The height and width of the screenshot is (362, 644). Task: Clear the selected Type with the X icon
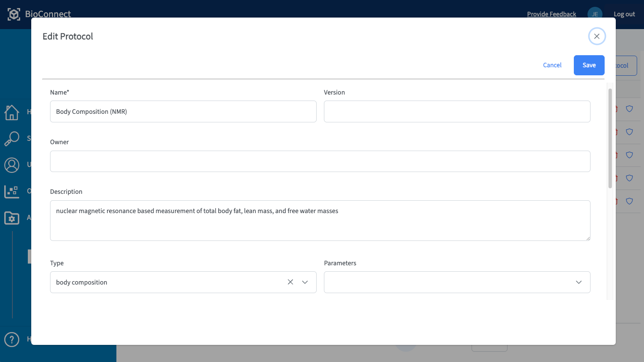[x=290, y=282]
